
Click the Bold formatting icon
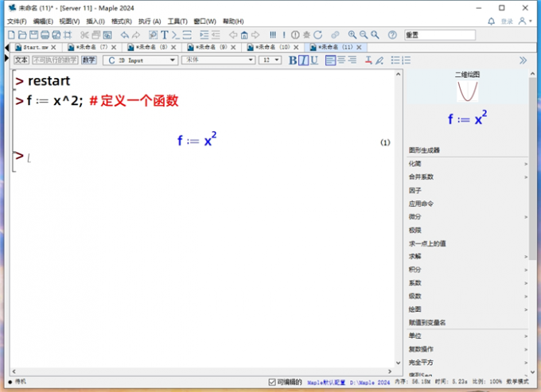pos(293,60)
